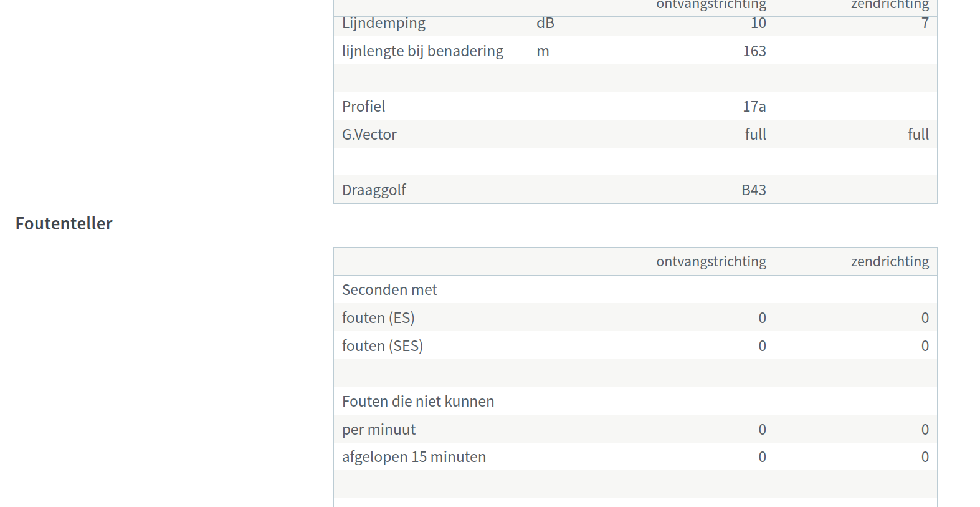
Task: Click the Profiel row label
Action: click(363, 107)
